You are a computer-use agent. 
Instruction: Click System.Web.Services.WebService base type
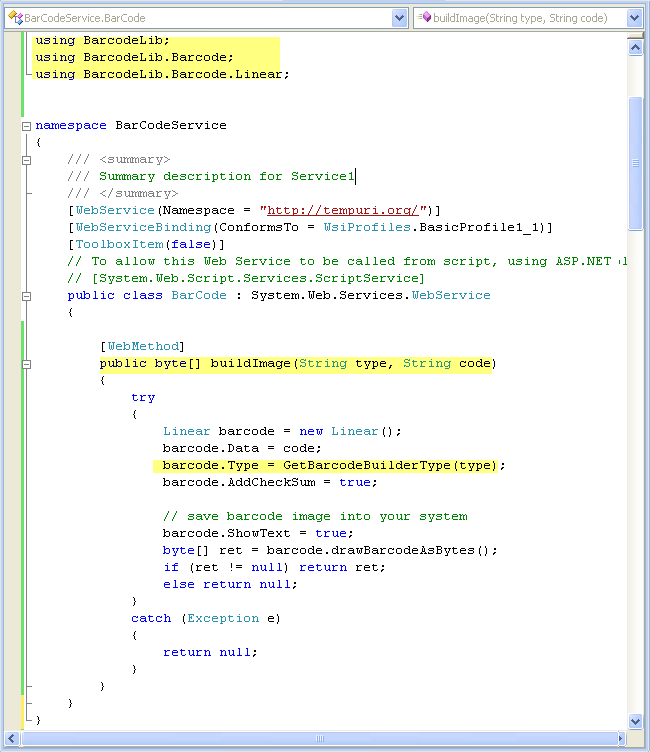click(x=371, y=295)
